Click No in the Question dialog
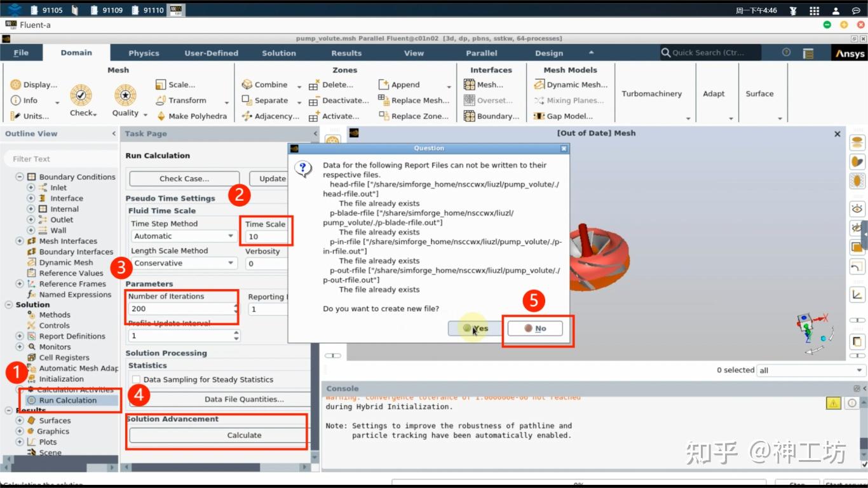This screenshot has height=488, width=868. 535,329
